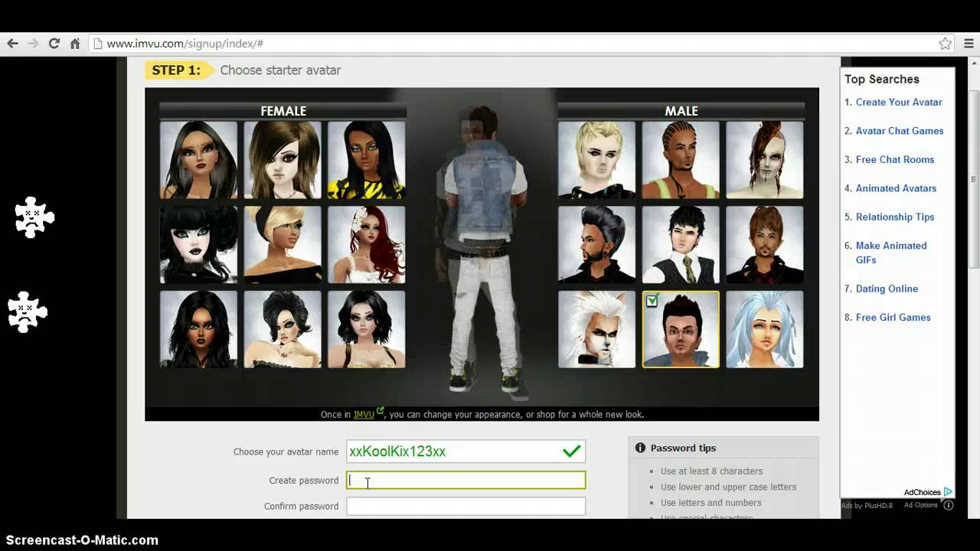Open Relationship Tips link

895,217
